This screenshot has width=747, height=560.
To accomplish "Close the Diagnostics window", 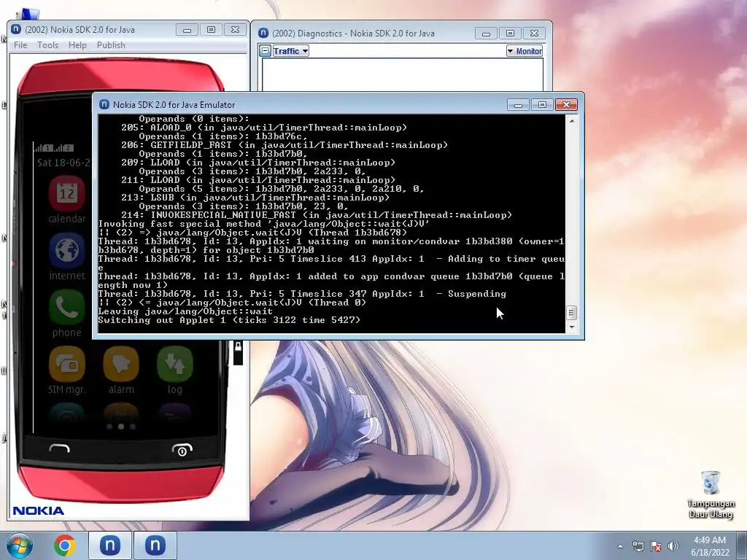I will tap(534, 34).
